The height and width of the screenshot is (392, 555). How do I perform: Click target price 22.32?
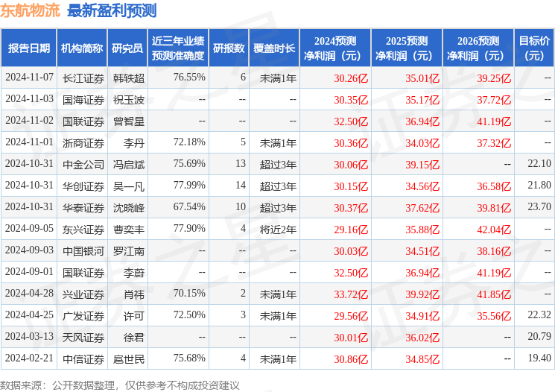539,314
